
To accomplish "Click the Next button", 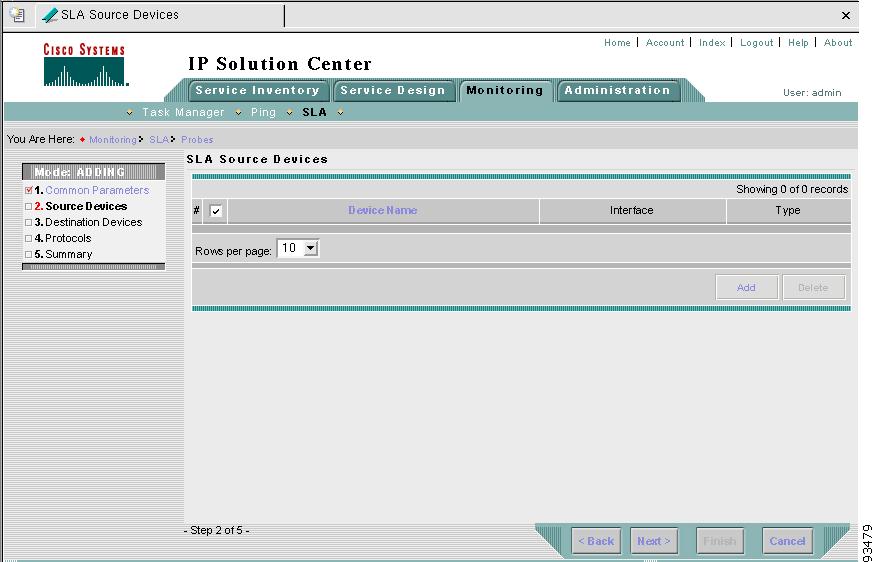I will pos(654,541).
